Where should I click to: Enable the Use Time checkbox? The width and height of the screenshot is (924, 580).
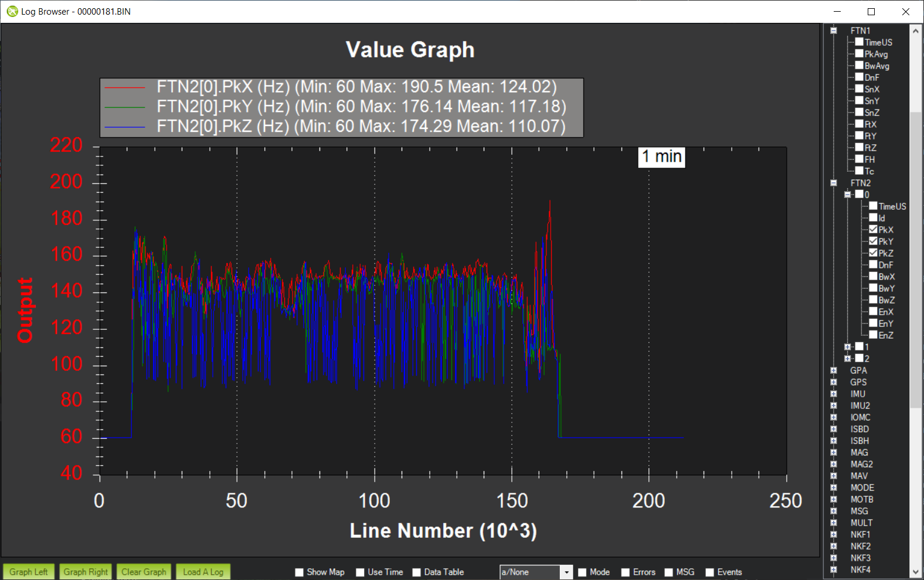361,572
